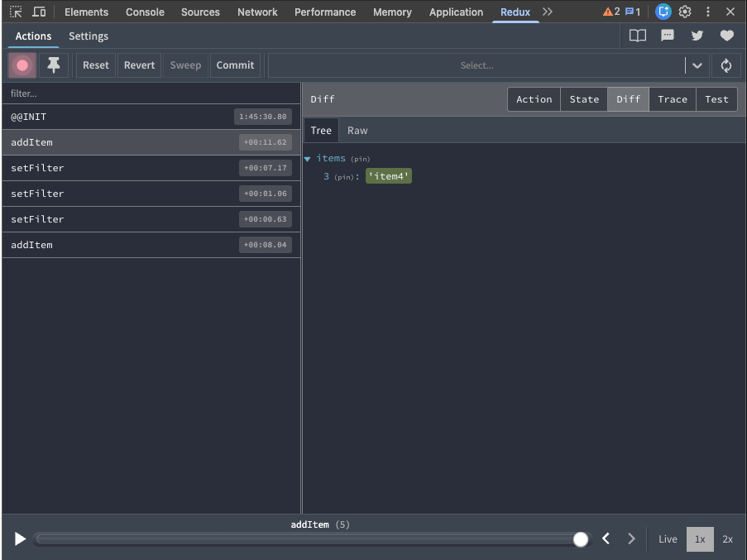
Task: Toggle the device toolbar icon
Action: (39, 12)
